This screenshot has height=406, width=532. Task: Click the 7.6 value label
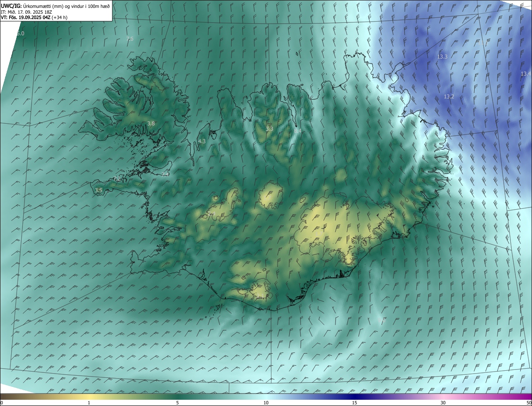[130, 39]
